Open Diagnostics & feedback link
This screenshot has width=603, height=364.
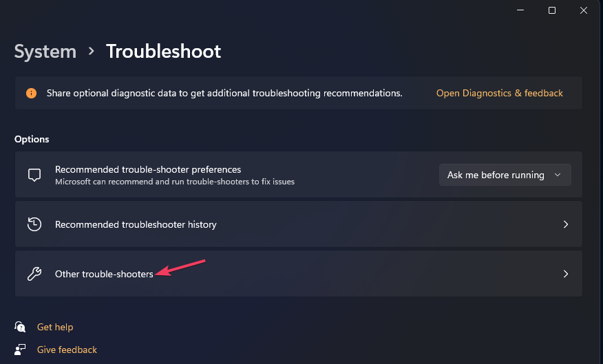pyautogui.click(x=499, y=93)
